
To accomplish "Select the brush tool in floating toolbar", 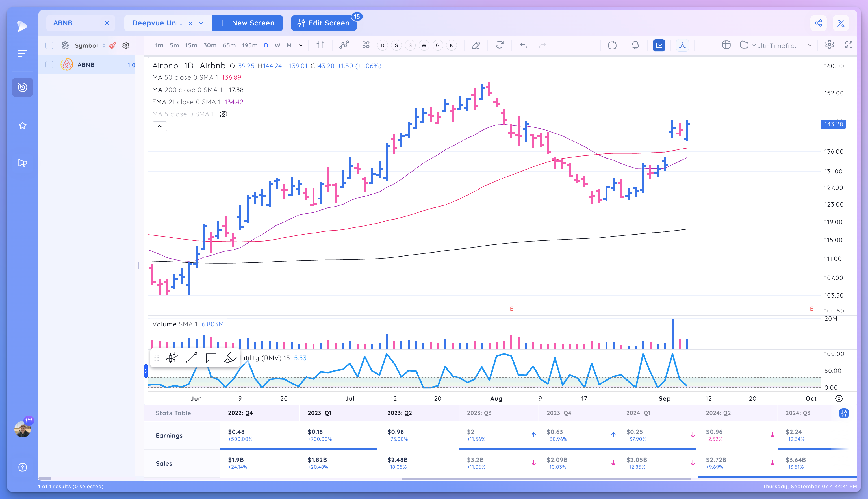I will (230, 358).
